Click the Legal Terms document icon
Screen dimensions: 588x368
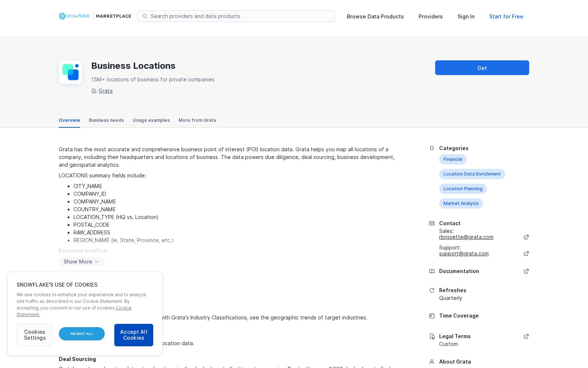point(432,336)
